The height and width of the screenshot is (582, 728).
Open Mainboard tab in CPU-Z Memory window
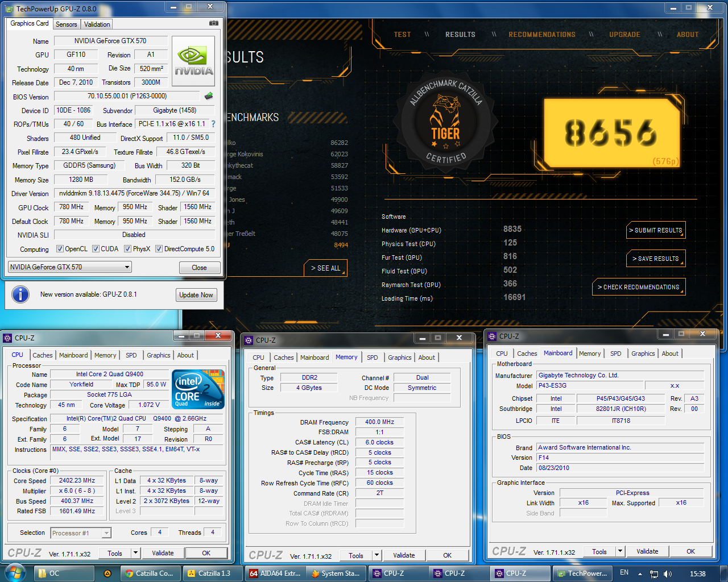pos(315,357)
